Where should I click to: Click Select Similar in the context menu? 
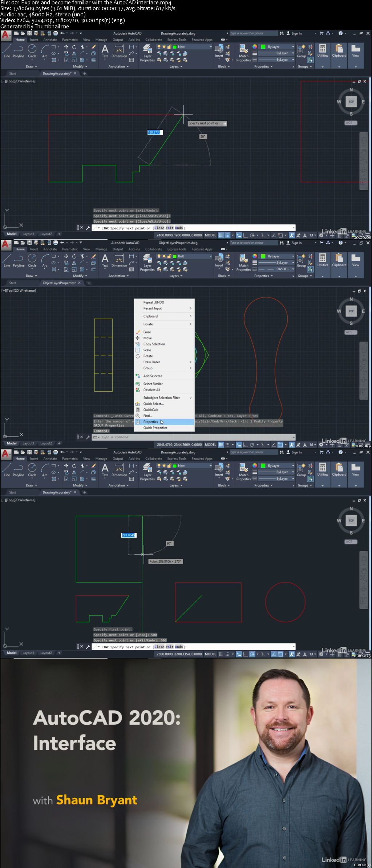coord(153,384)
